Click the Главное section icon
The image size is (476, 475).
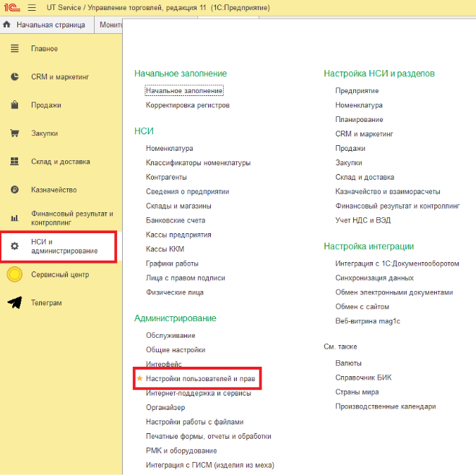pos(14,48)
